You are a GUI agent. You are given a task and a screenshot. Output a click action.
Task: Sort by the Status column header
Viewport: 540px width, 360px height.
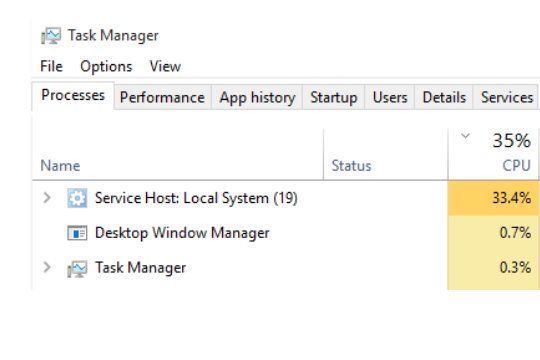pos(386,154)
